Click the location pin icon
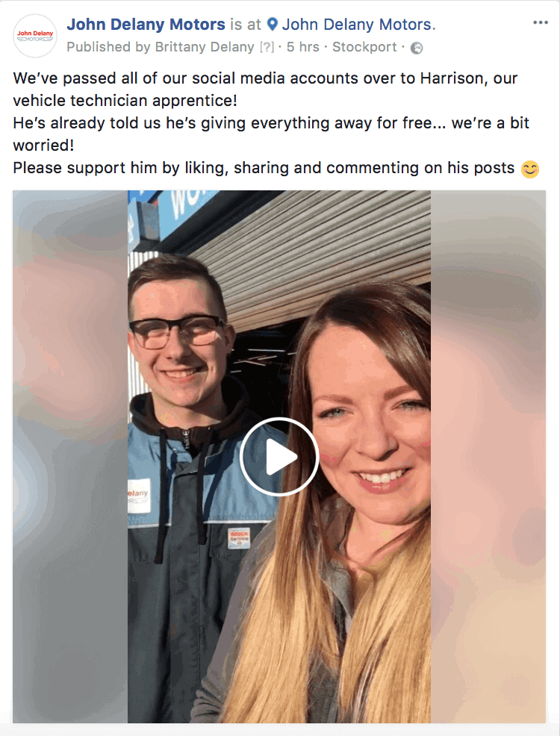Screen dimensions: 560x736 pyautogui.click(x=273, y=24)
